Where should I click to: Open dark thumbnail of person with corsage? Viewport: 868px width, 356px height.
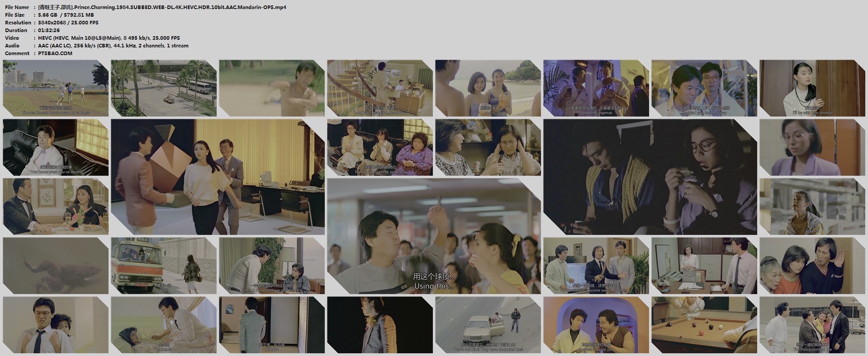(x=380, y=325)
